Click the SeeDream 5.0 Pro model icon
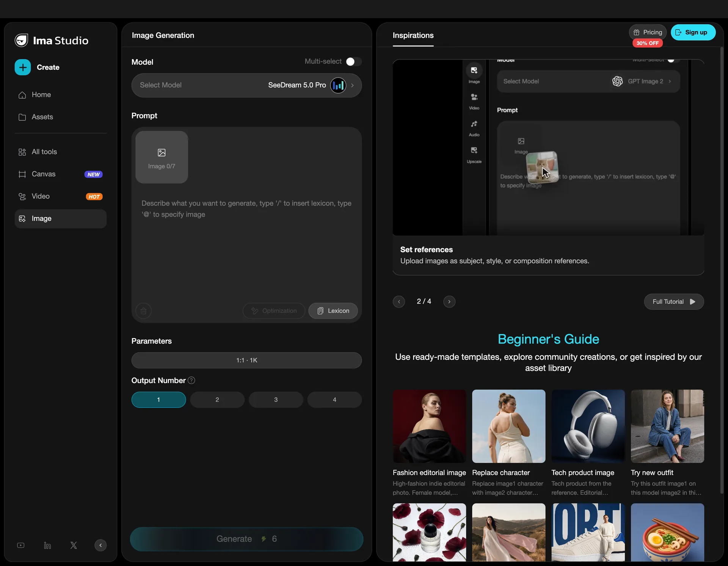Image resolution: width=728 pixels, height=566 pixels. (x=338, y=85)
